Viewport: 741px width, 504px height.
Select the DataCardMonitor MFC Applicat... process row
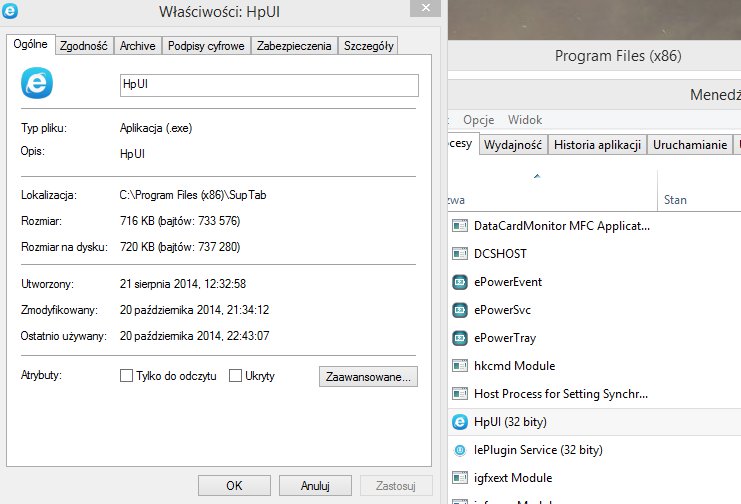[595, 226]
